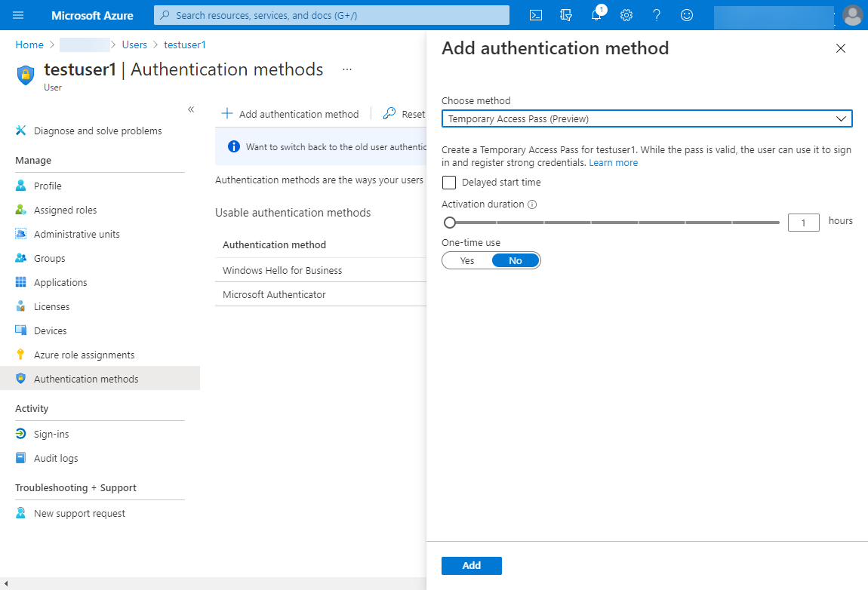The image size is (868, 590).
Task: Click the Reset password key icon
Action: coord(389,113)
